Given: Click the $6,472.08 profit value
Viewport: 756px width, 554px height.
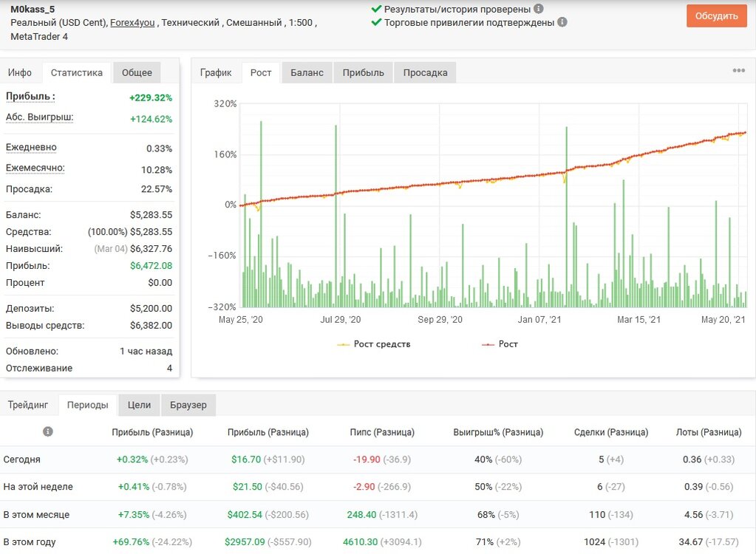Looking at the screenshot, I should click(x=151, y=265).
